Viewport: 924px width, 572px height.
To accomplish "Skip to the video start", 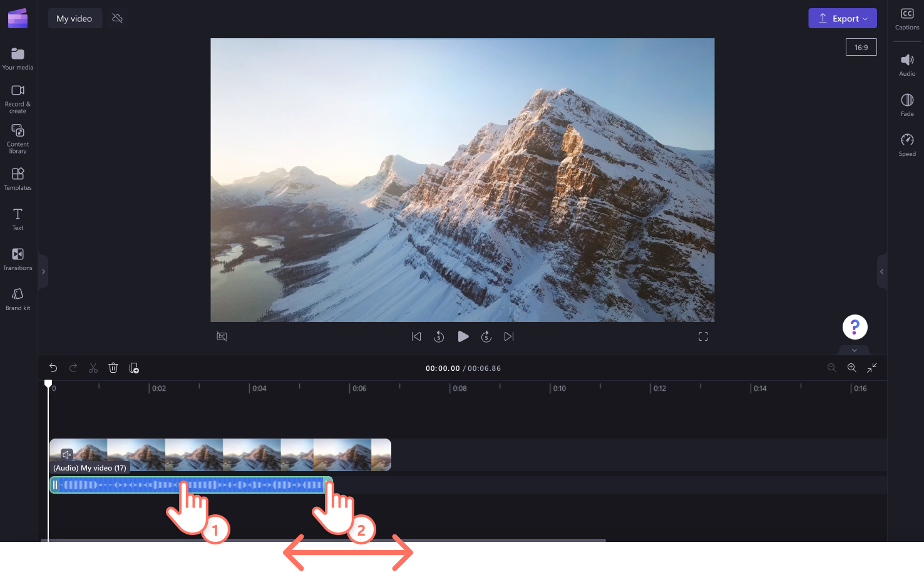I will (x=416, y=336).
